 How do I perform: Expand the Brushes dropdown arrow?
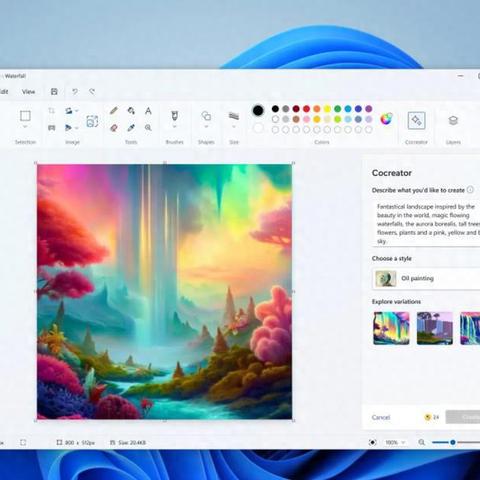tap(174, 127)
